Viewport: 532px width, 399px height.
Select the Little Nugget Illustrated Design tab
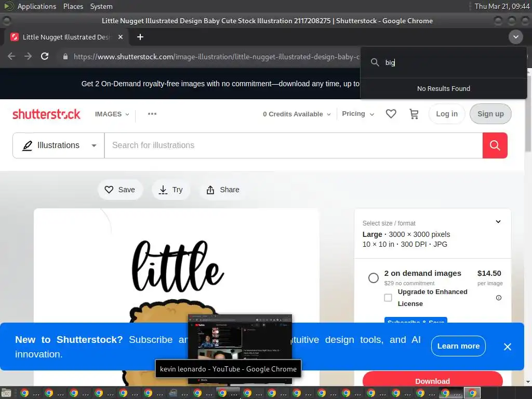click(66, 37)
